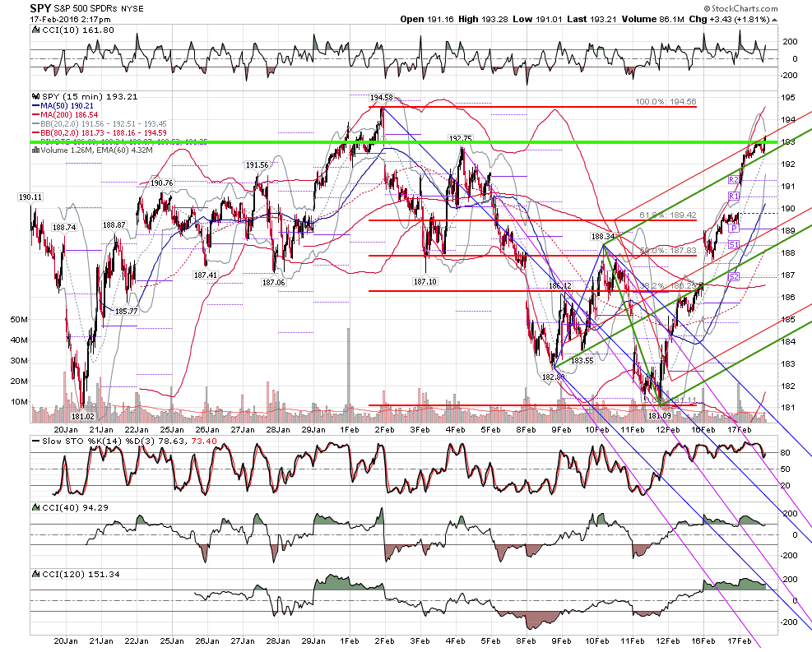
Task: Click the CCI(120) indicator panel icon
Action: 35,574
